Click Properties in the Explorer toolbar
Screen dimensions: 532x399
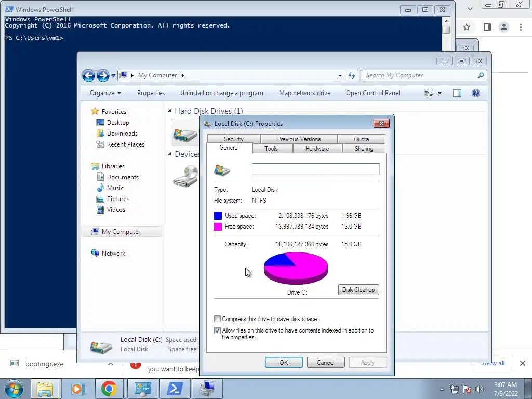coord(151,93)
